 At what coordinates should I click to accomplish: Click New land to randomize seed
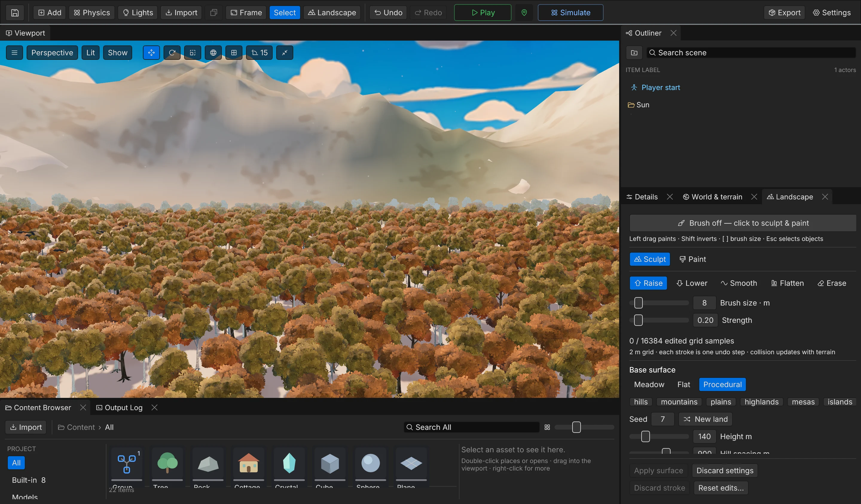tap(705, 419)
